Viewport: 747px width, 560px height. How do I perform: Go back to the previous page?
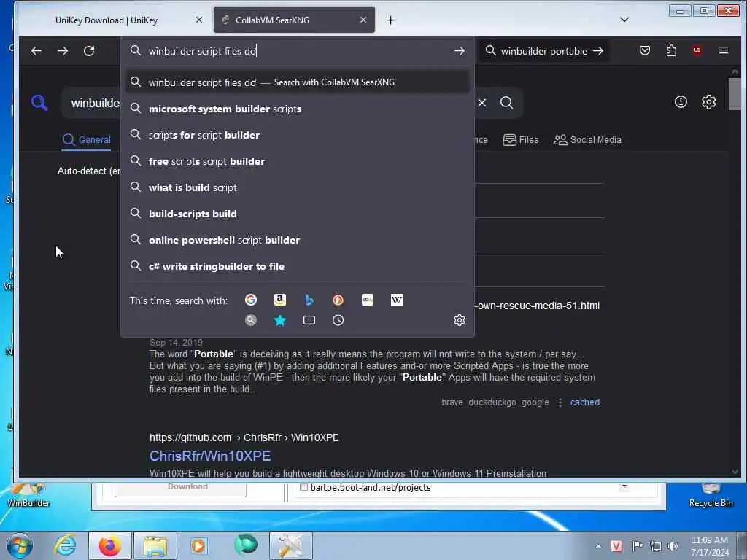36,51
